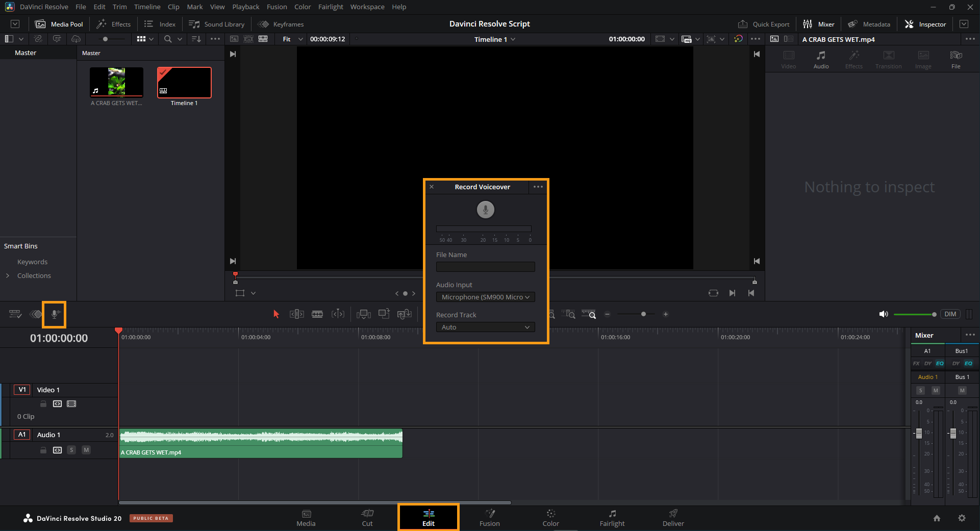The image size is (980, 531).
Task: Disable the Video 1 track
Action: pyautogui.click(x=71, y=403)
